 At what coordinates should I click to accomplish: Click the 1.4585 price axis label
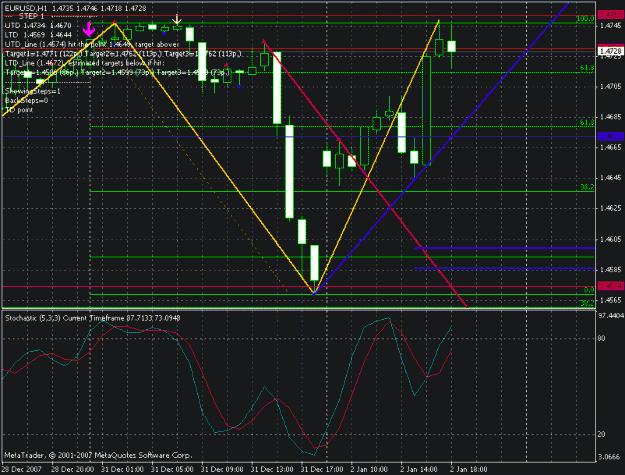(610, 269)
